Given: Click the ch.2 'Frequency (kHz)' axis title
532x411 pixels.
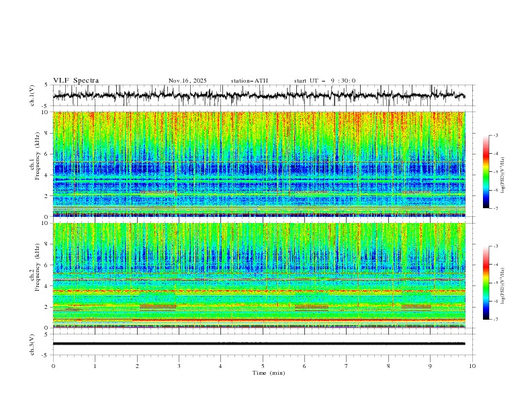Looking at the screenshot, I should [x=38, y=267].
